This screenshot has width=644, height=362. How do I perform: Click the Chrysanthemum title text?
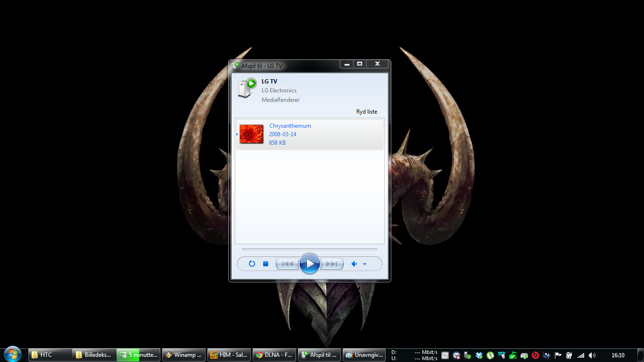tap(290, 126)
